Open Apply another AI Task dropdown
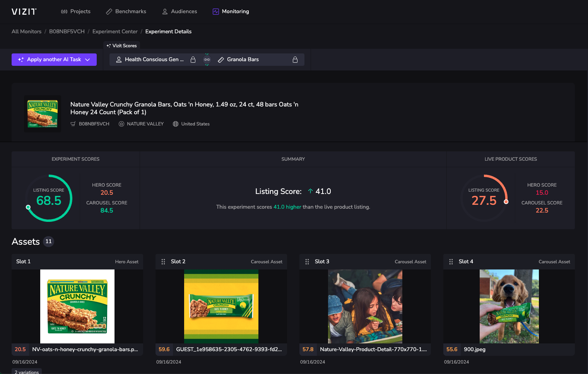 click(54, 60)
